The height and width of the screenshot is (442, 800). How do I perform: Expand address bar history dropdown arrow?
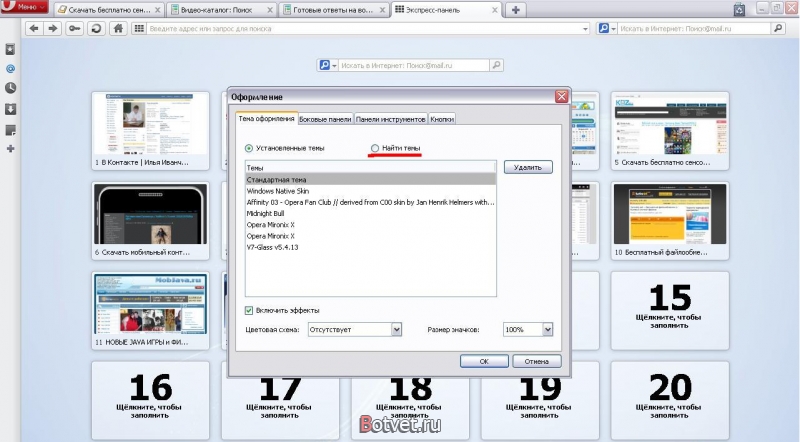585,29
